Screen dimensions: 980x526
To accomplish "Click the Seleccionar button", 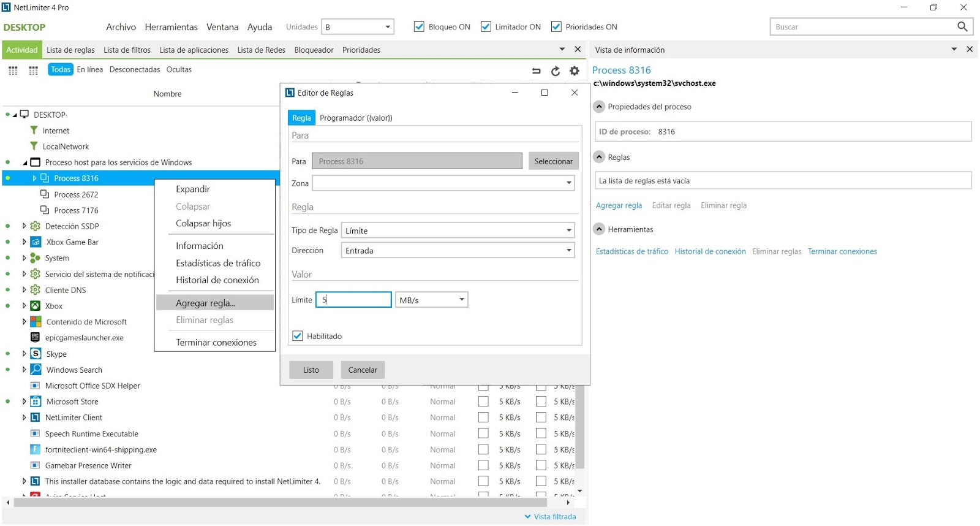I will [x=553, y=161].
